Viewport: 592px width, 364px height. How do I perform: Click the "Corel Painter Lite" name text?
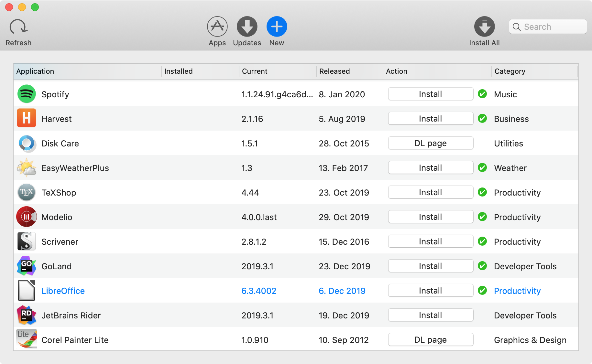[75, 340]
